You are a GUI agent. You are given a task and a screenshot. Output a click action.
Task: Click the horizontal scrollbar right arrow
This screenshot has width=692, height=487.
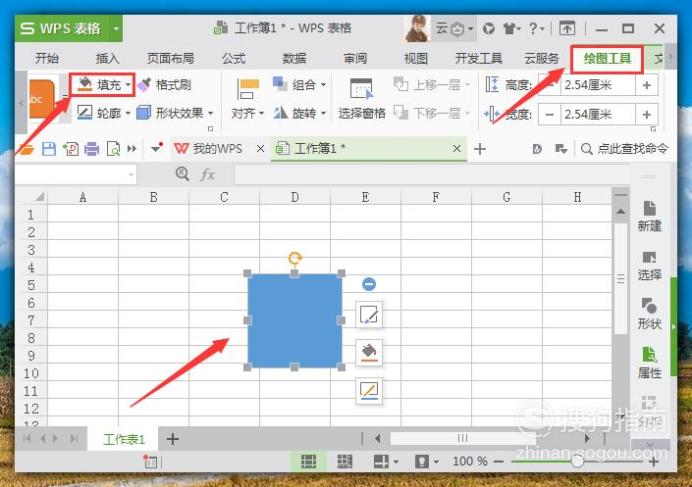587,438
